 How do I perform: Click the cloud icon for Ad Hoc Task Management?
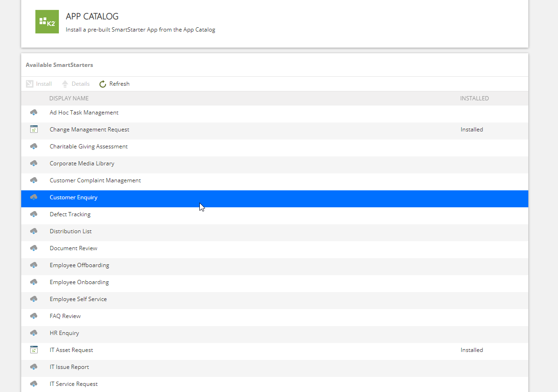(x=34, y=113)
